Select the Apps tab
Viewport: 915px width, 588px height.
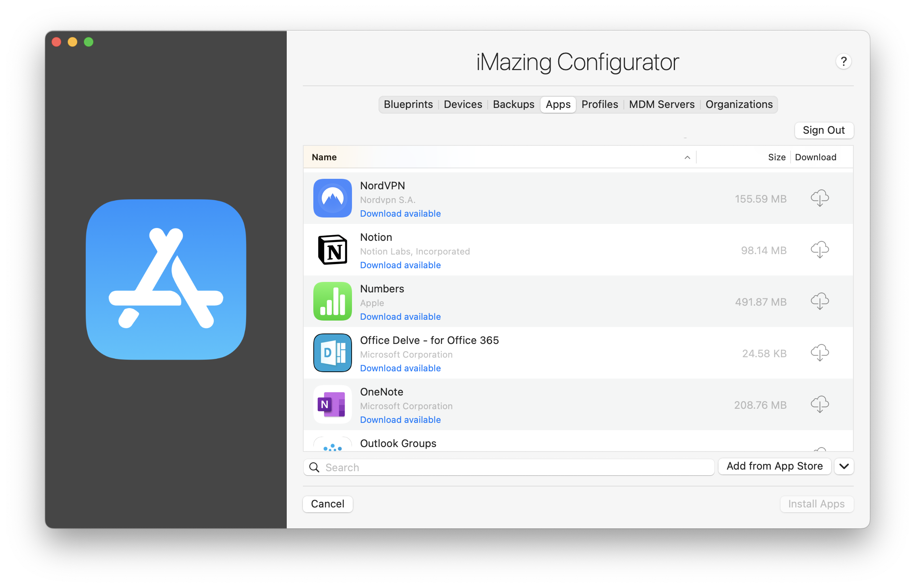click(x=558, y=104)
